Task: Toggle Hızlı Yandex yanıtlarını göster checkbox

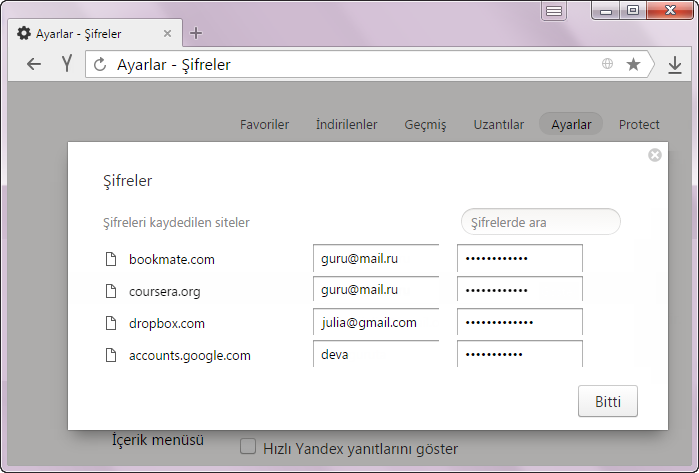Action: [x=248, y=446]
